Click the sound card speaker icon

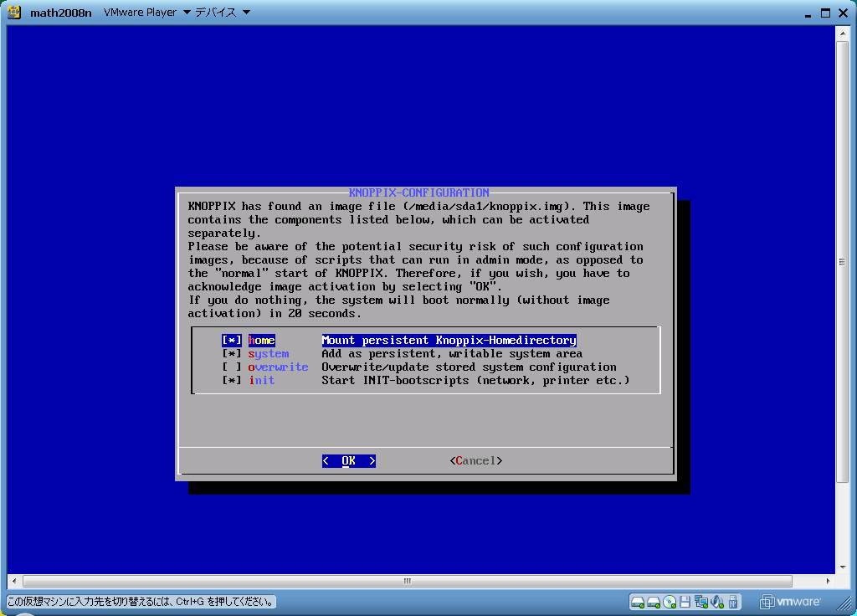tap(717, 603)
